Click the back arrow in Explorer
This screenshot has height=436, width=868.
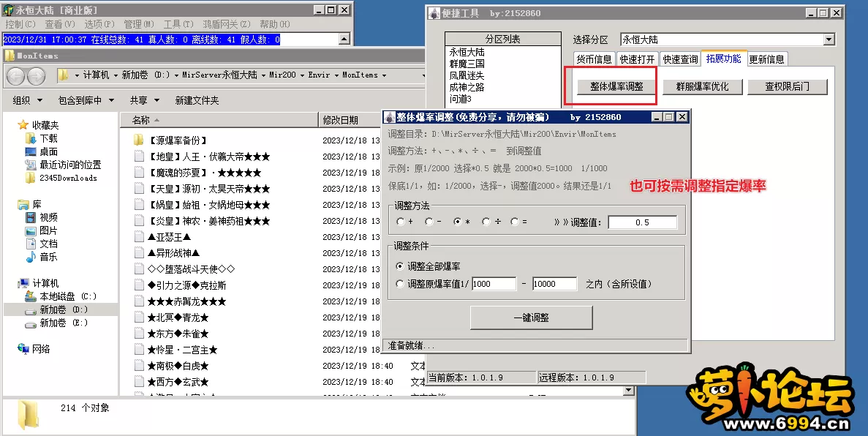(15, 75)
